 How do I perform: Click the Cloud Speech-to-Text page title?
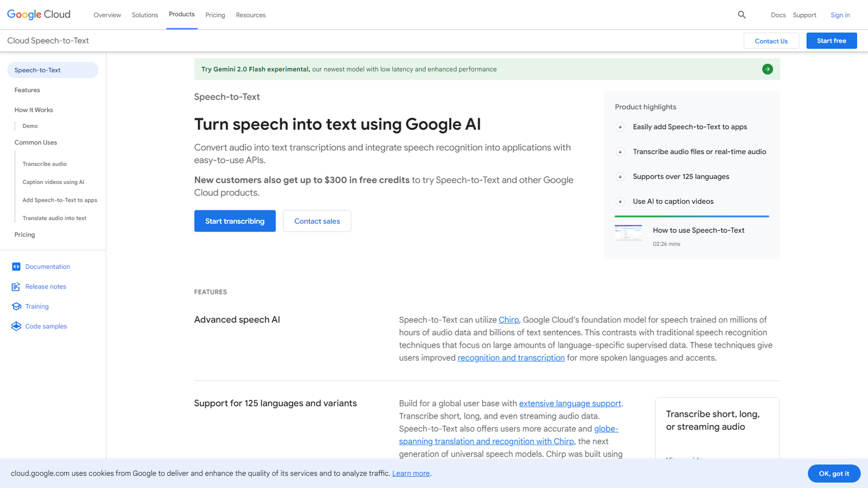point(48,41)
